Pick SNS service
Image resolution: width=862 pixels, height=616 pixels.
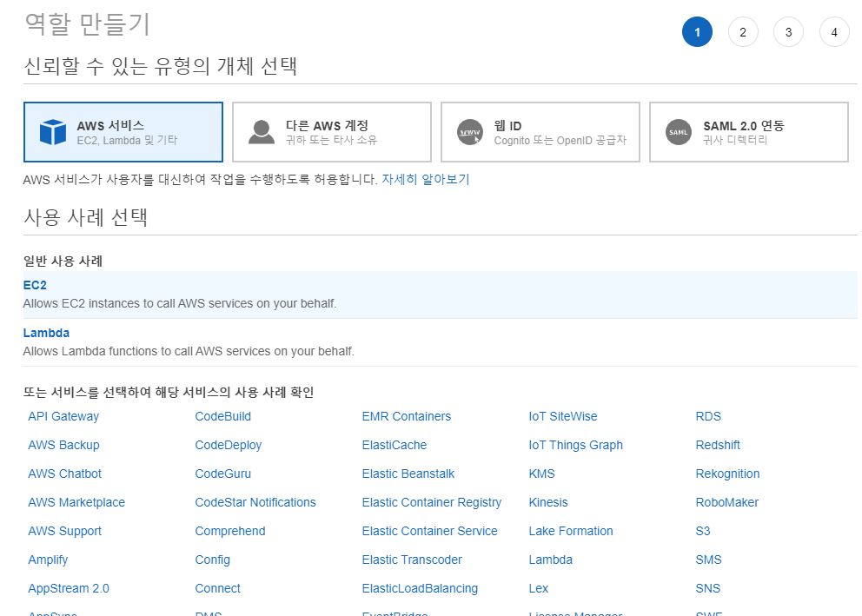tap(707, 588)
